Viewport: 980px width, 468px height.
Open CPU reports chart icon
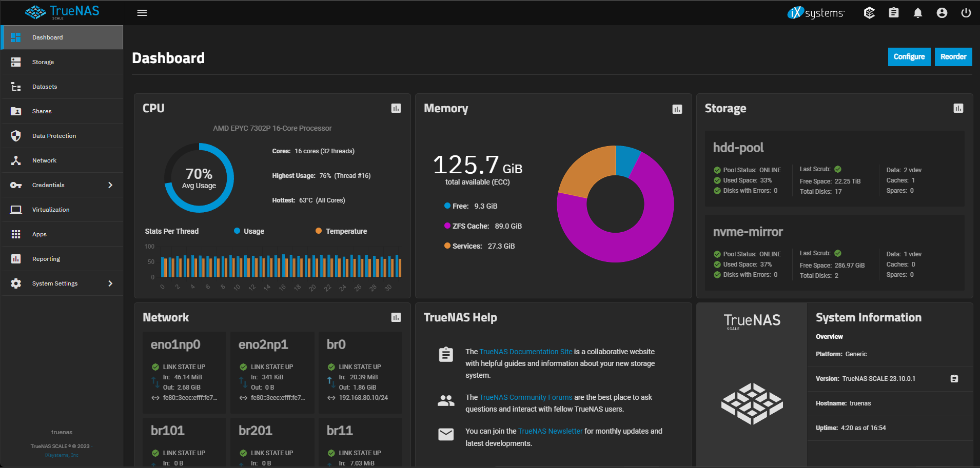tap(396, 108)
